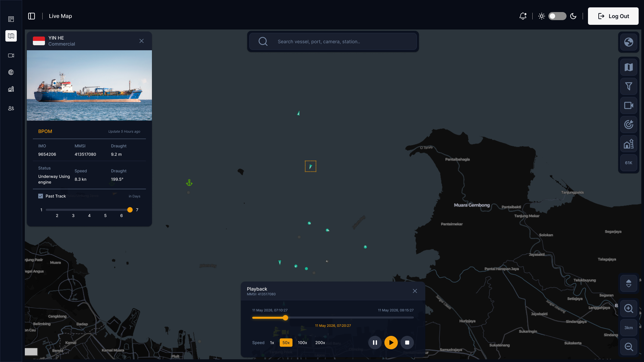
Task: Click the vessel search field
Action: [333, 42]
